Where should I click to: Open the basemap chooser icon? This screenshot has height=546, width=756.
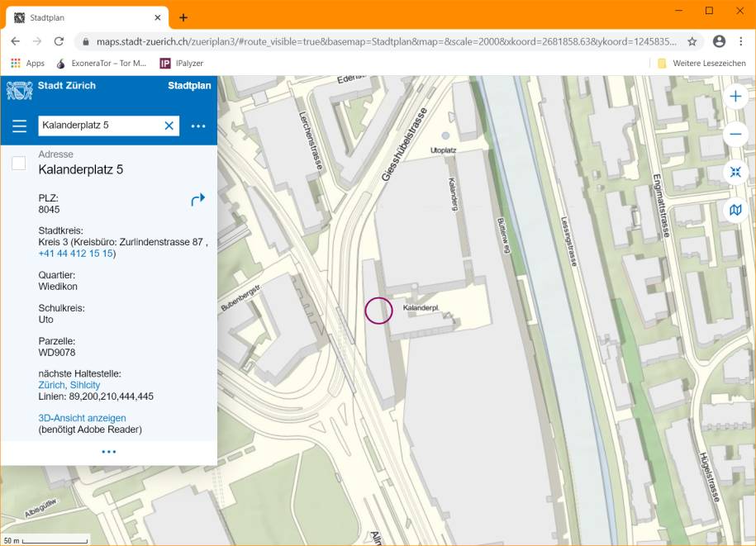tap(735, 210)
